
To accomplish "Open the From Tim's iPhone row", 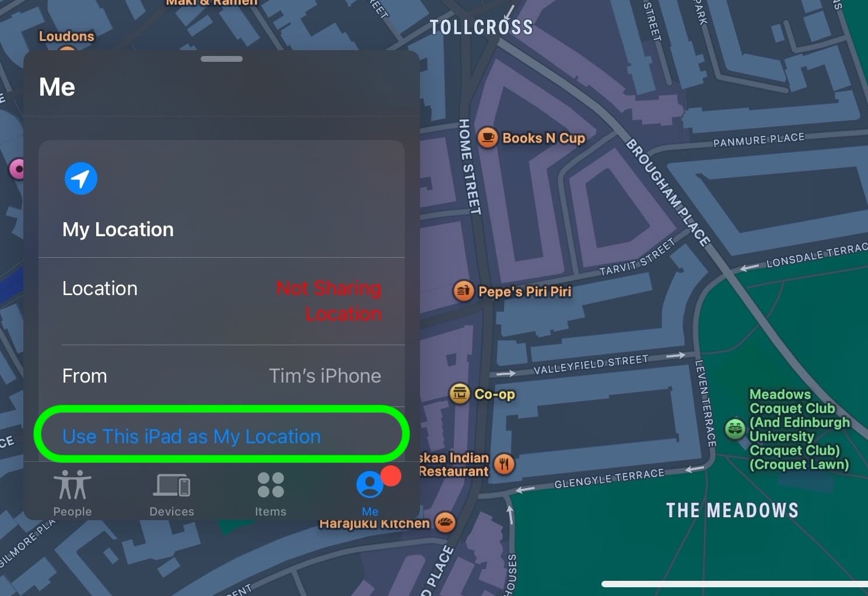I will [222, 376].
